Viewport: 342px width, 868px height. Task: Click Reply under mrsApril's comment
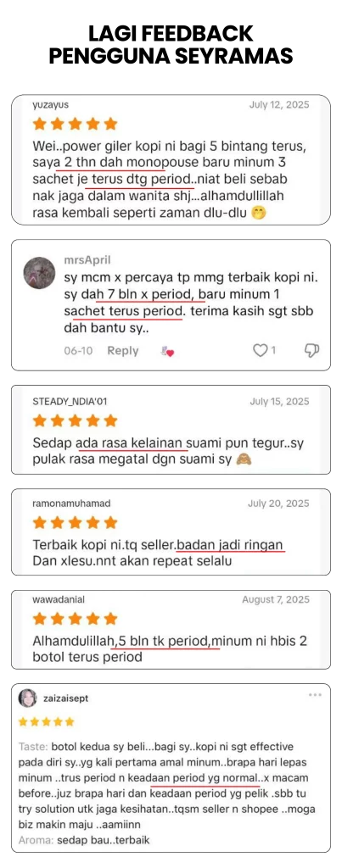(122, 350)
